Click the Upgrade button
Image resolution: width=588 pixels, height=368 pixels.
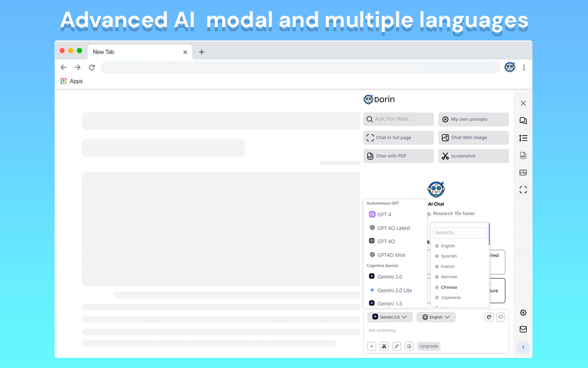click(x=429, y=346)
